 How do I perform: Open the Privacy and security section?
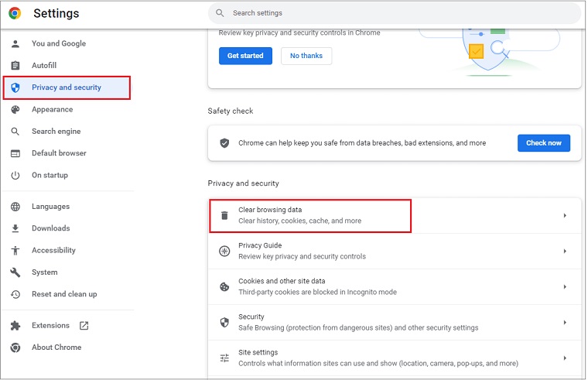pos(66,87)
